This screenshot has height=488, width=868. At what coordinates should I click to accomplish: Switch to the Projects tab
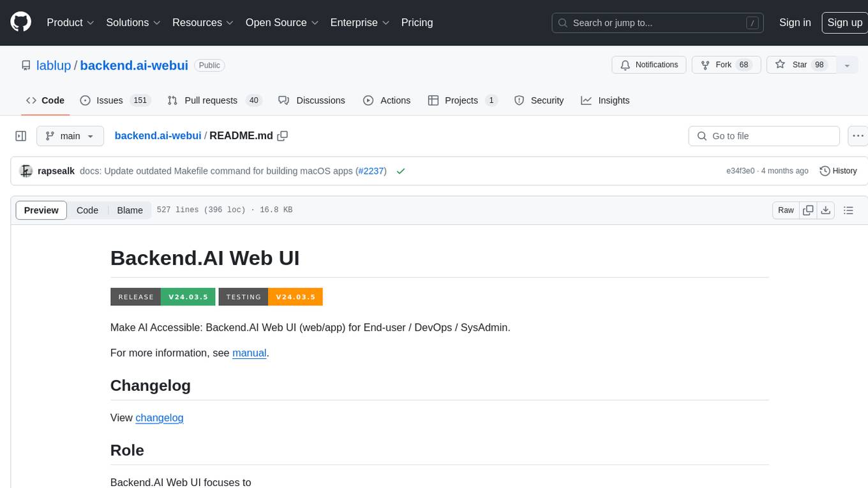pyautogui.click(x=462, y=100)
